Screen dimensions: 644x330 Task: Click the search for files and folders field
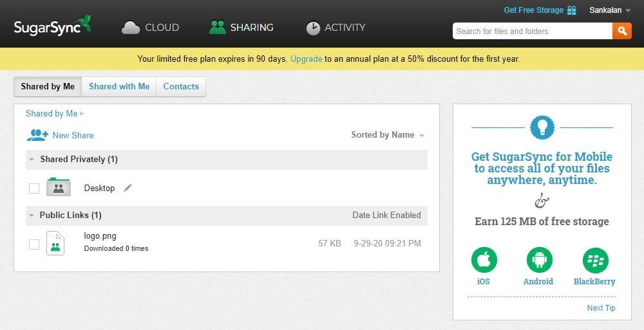(533, 31)
